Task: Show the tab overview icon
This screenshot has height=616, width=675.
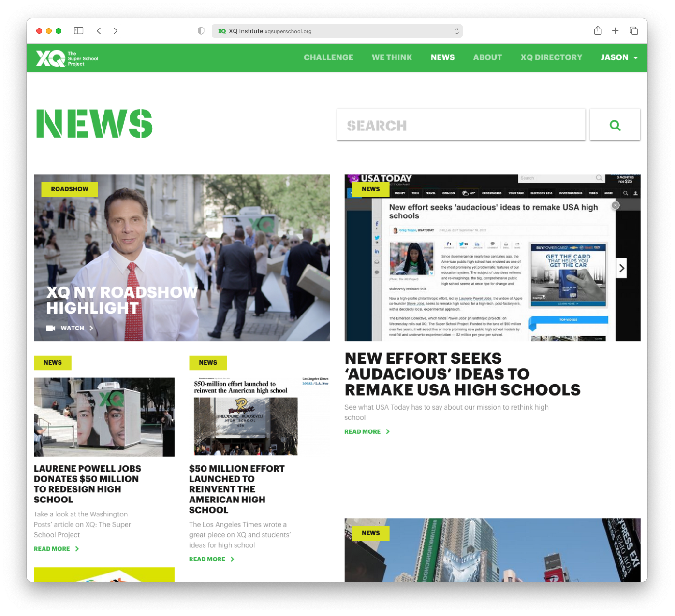Action: pyautogui.click(x=634, y=31)
